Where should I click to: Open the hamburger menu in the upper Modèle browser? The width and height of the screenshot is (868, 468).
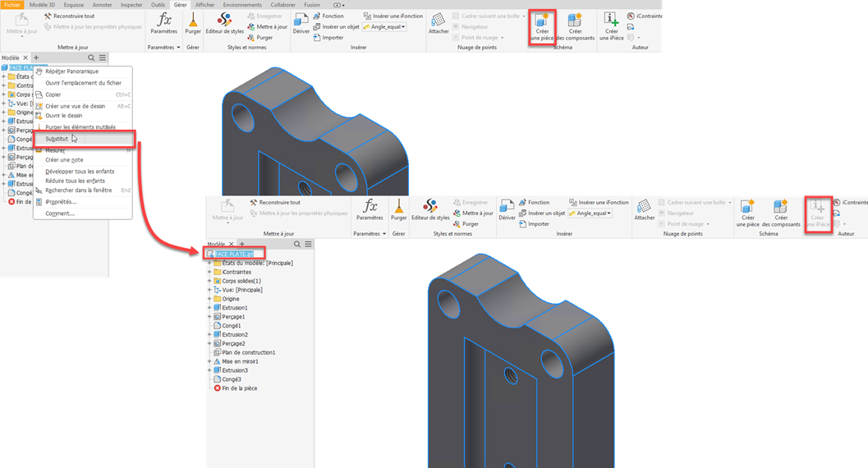(103, 57)
